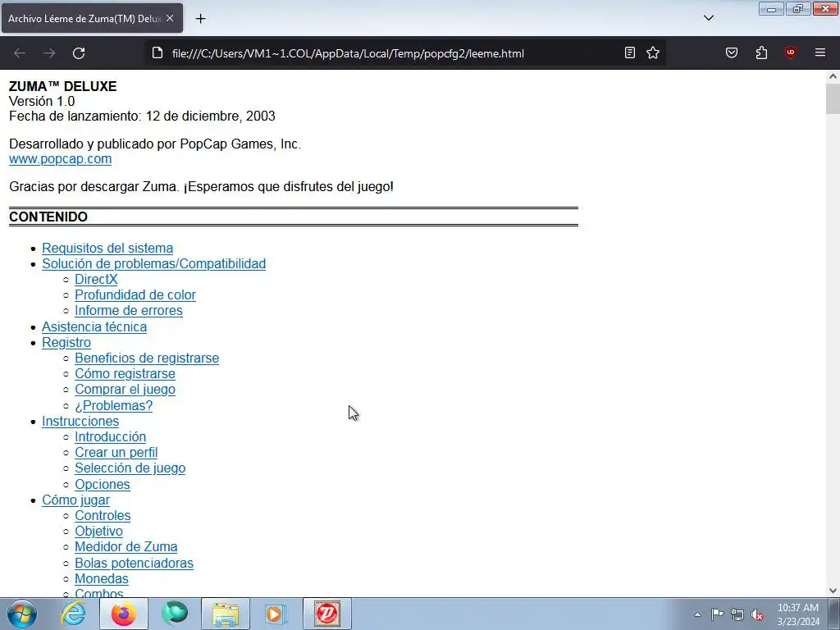Click the scrollbar down arrow
The width and height of the screenshot is (840, 630).
click(833, 591)
